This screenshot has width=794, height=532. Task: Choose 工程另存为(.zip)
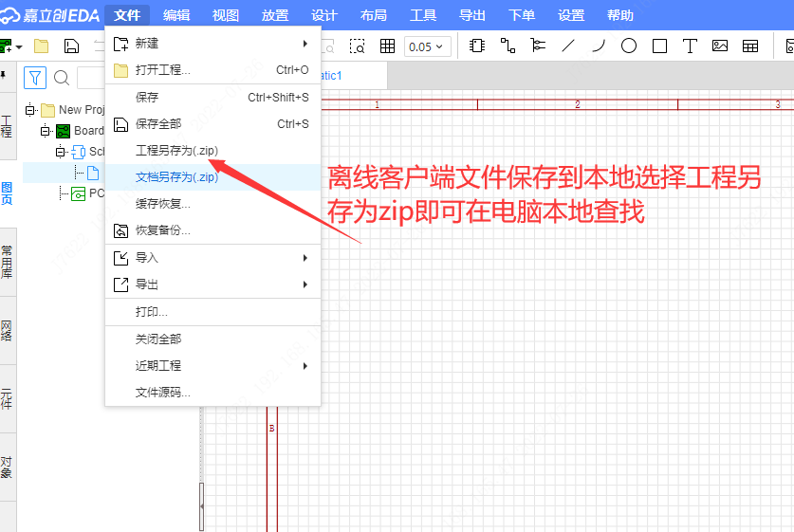click(x=212, y=151)
